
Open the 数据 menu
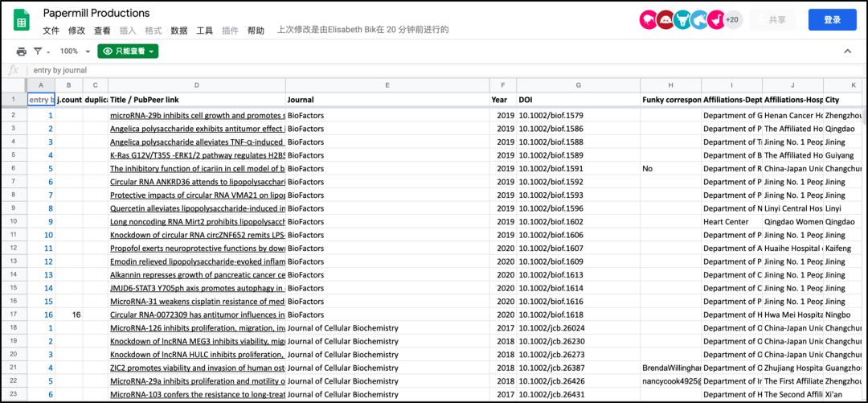tap(178, 31)
